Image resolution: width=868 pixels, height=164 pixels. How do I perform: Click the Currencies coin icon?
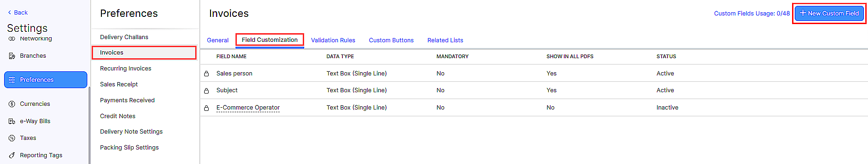tap(12, 104)
